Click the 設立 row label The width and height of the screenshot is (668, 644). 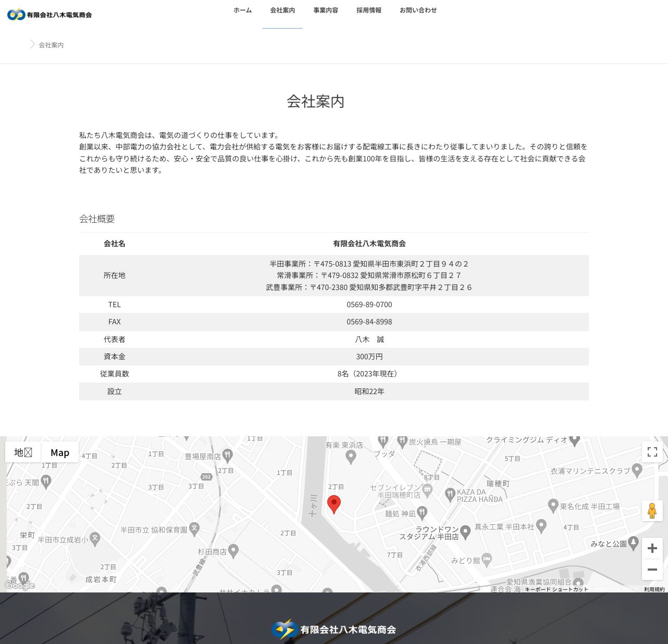[x=114, y=392]
